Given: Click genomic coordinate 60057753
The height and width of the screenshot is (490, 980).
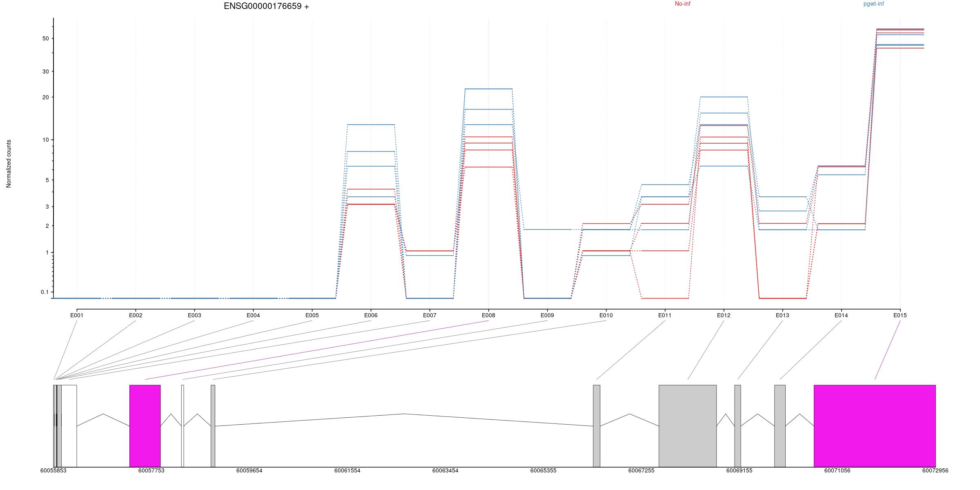Looking at the screenshot, I should coord(151,470).
